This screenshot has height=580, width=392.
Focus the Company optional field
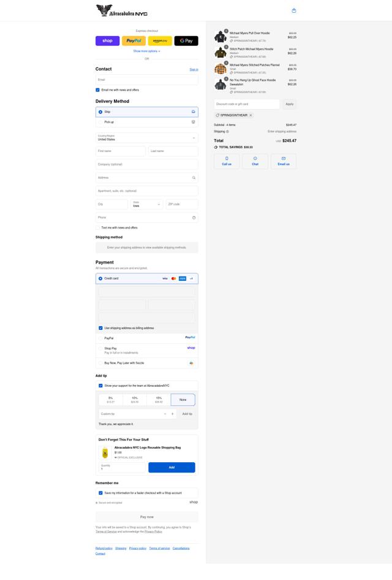point(146,164)
